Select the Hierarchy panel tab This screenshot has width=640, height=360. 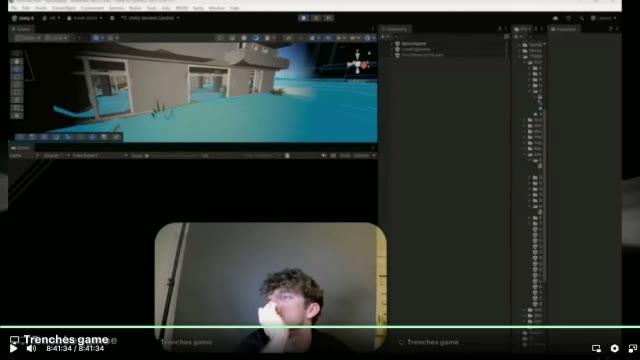coord(395,29)
